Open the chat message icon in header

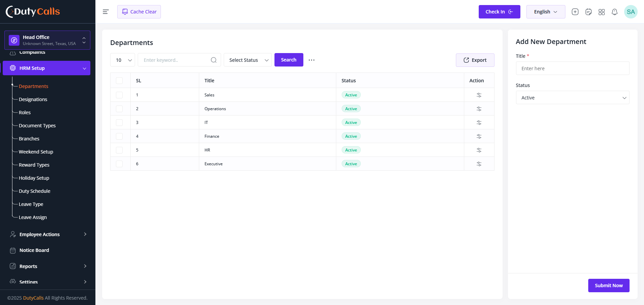click(x=588, y=12)
